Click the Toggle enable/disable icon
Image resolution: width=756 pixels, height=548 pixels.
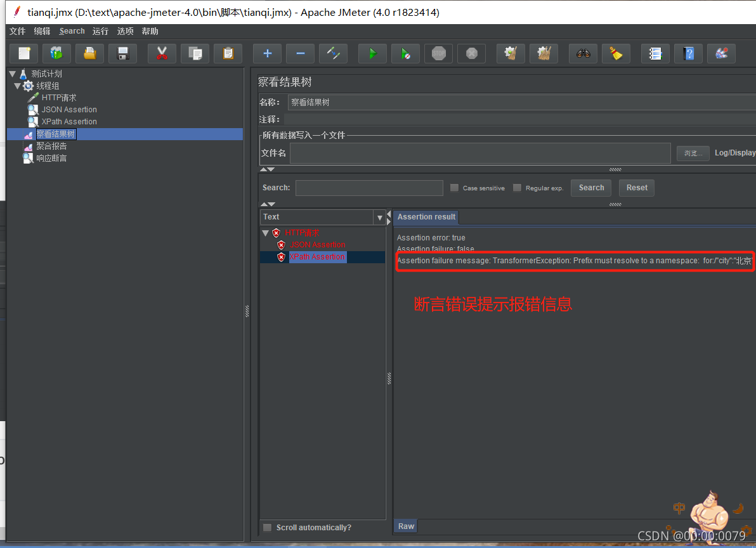333,53
